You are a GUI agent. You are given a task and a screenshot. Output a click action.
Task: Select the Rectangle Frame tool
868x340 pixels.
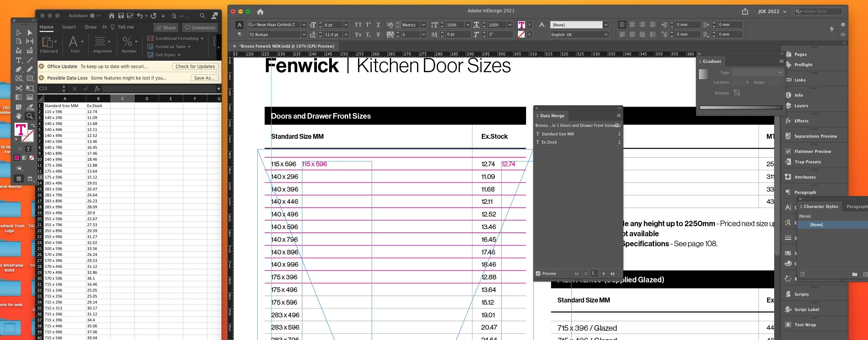[19, 78]
